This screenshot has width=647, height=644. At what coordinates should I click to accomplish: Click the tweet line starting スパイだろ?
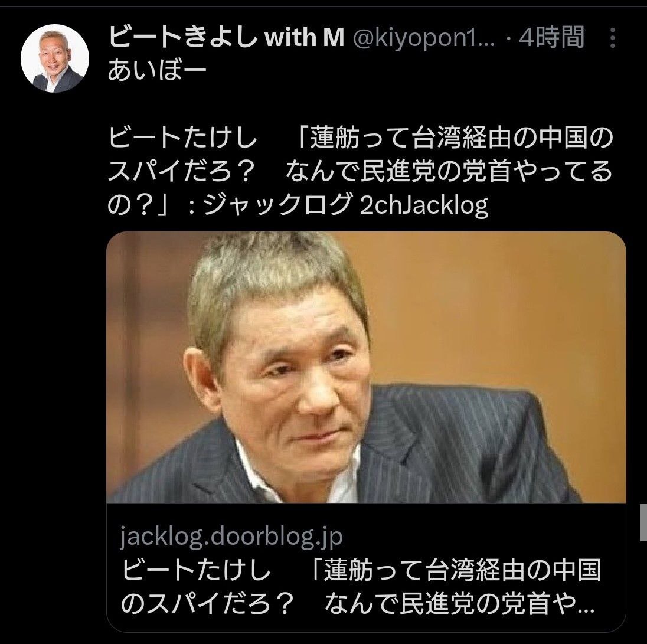[x=360, y=171]
